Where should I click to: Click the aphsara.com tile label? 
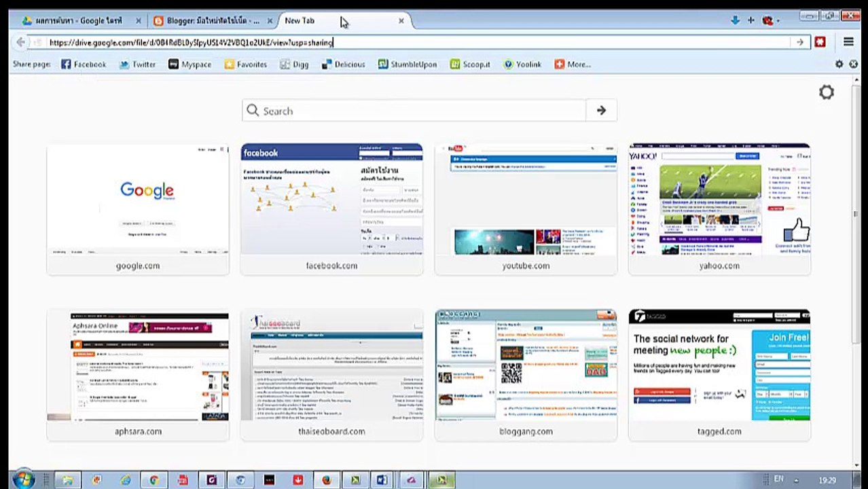point(138,431)
